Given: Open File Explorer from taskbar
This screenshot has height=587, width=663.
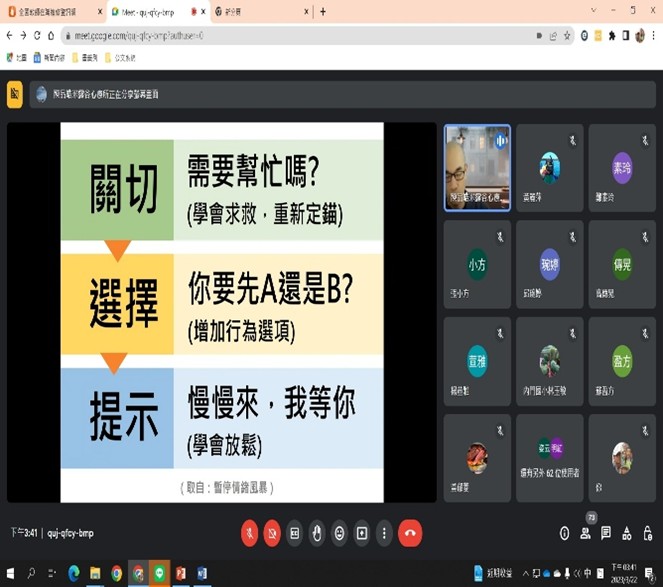Looking at the screenshot, I should point(95,573).
